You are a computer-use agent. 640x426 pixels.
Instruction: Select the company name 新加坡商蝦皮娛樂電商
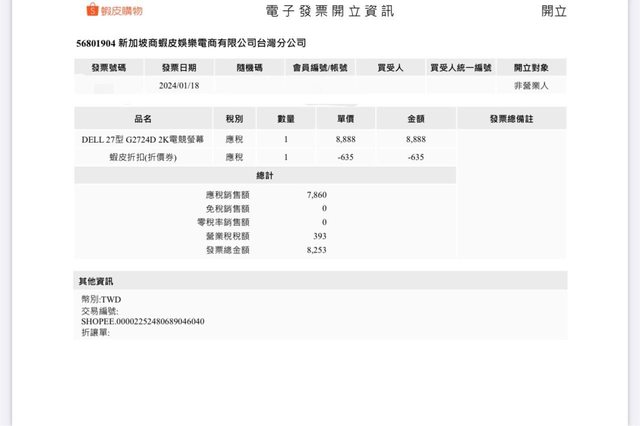pyautogui.click(x=212, y=44)
